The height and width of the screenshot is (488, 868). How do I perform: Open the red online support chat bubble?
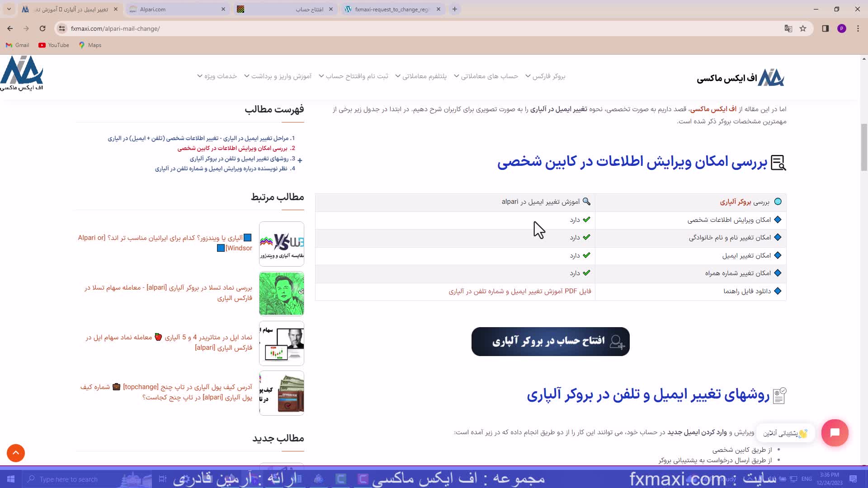click(835, 432)
